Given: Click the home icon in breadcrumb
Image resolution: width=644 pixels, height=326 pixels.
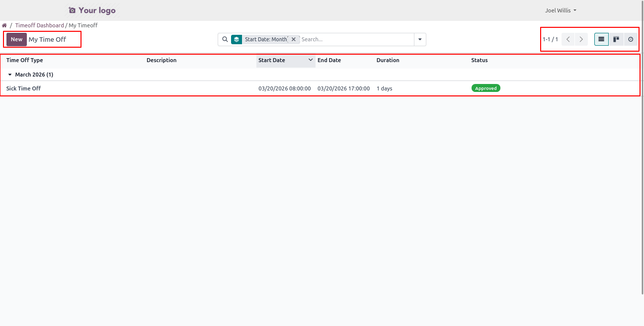Looking at the screenshot, I should 4,25.
